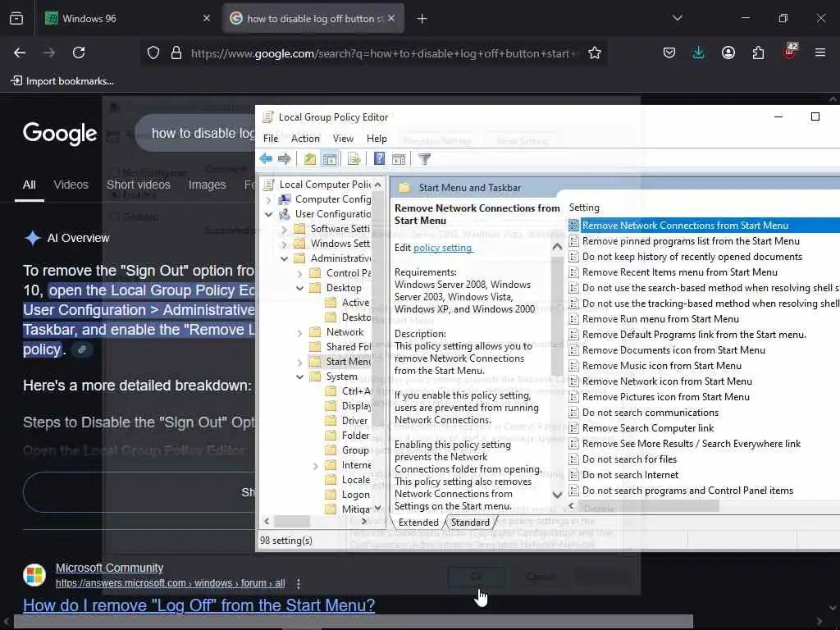Viewport: 840px width, 630px height.
Task: Bookmark this page with the star icon
Action: click(x=594, y=52)
